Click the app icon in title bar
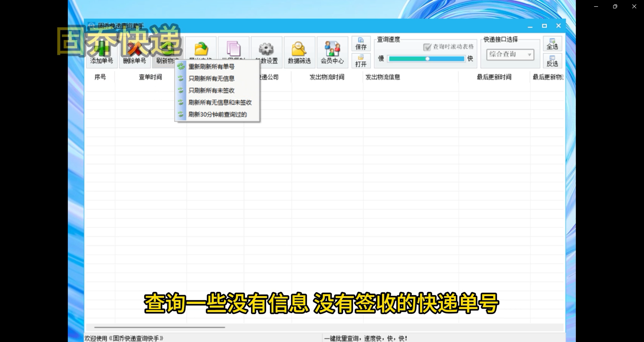The height and width of the screenshot is (342, 644). 91,26
